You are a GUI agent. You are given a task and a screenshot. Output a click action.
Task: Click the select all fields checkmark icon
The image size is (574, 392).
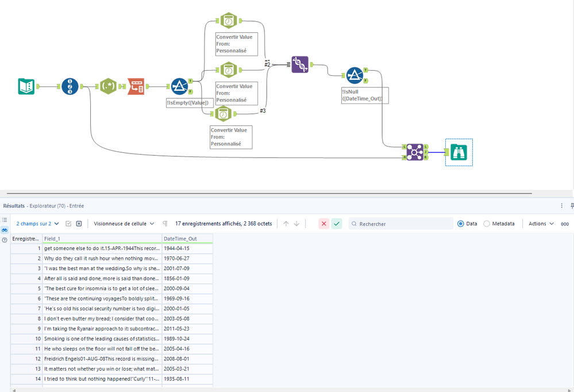coord(68,224)
